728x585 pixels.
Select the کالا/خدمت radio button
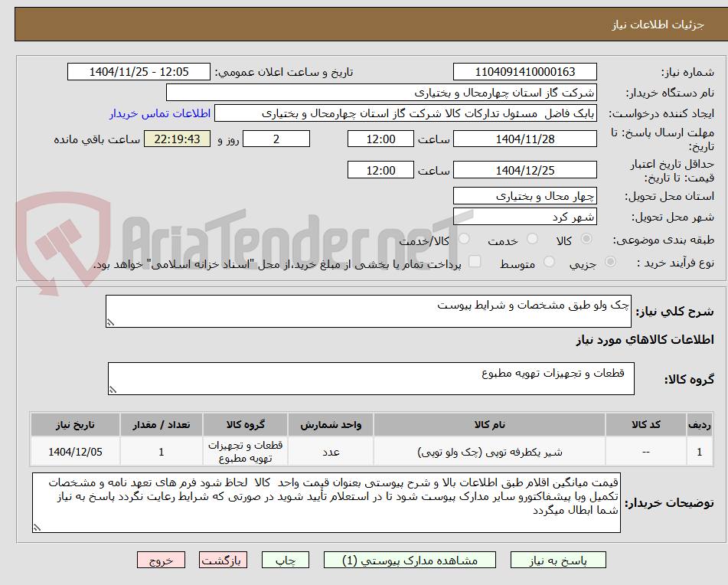tap(464, 239)
